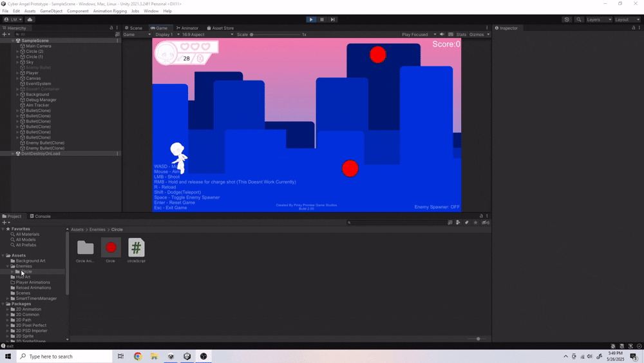Select the Hud Art folder
This screenshot has height=363, width=644.
(23, 277)
